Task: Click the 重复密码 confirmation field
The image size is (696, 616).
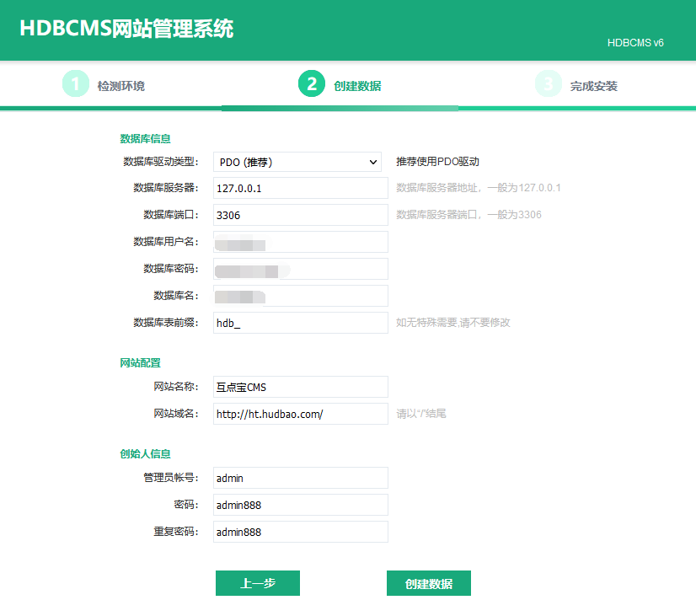Action: (x=300, y=532)
